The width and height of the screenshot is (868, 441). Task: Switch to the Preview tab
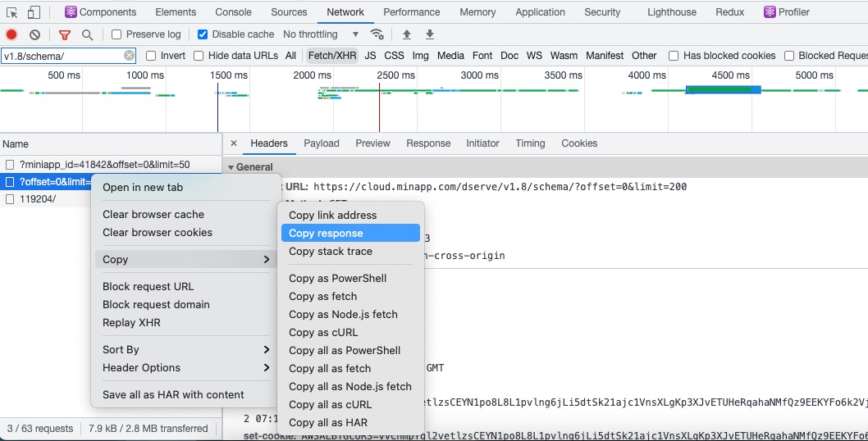coord(372,143)
